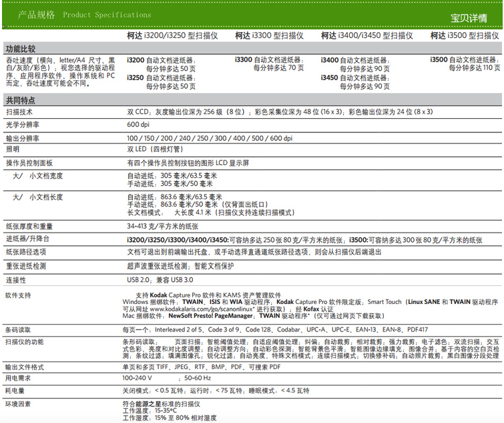
Task: Click the 扫描技术 row label
Action: tap(19, 112)
